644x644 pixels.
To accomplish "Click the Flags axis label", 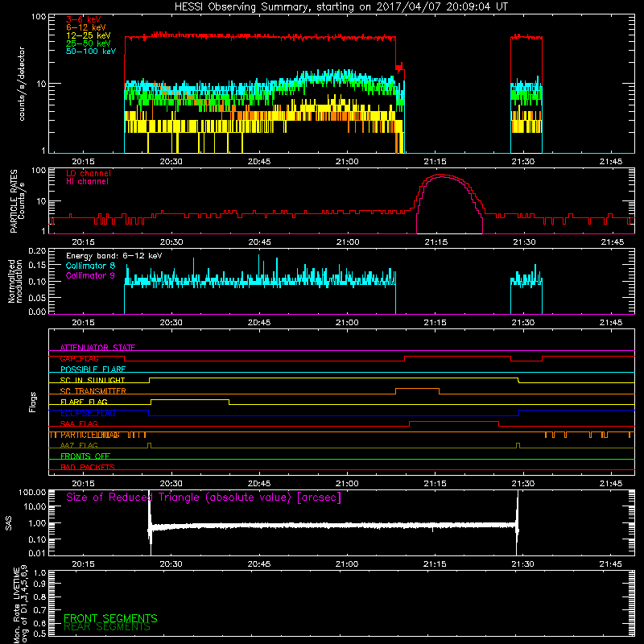I will 33,402.
